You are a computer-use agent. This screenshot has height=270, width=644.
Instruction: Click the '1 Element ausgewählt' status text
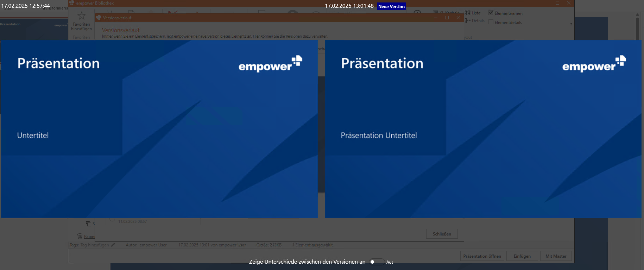312,245
